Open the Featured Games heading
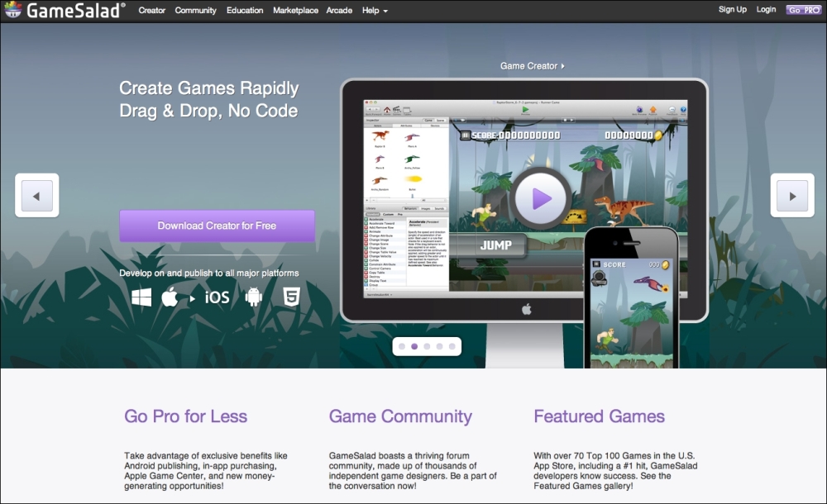The image size is (827, 504). (599, 416)
